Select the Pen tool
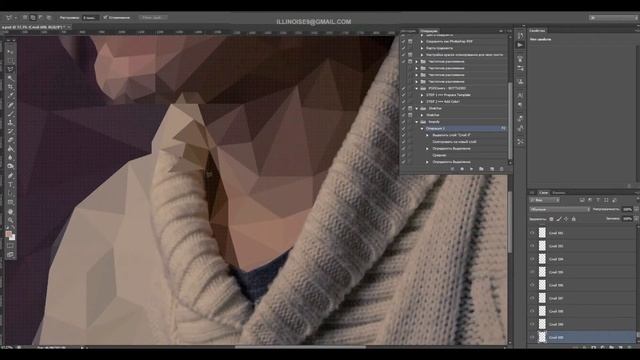The width and height of the screenshot is (640, 360). click(x=11, y=176)
